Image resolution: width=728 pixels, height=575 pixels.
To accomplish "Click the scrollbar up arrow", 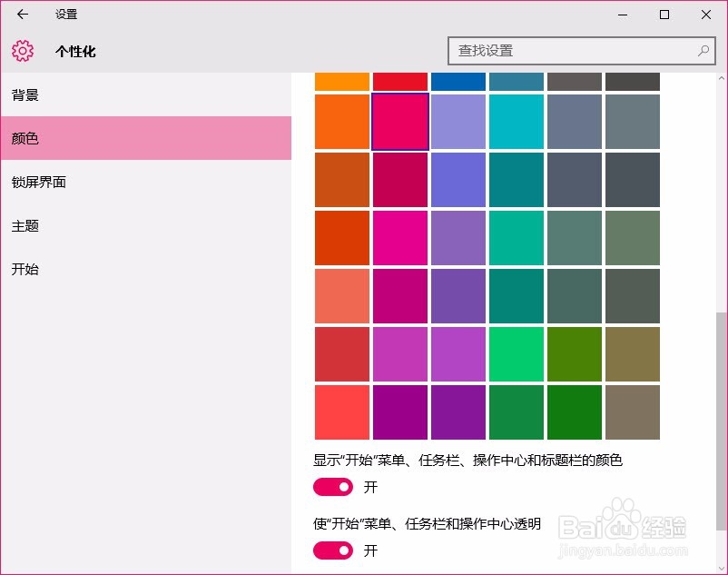I will click(721, 78).
